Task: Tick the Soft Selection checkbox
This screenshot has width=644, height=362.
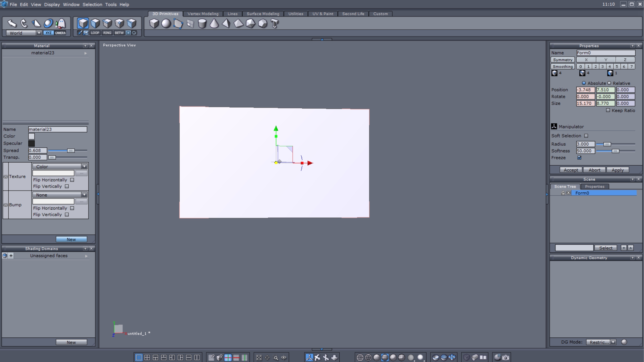Action: click(586, 136)
